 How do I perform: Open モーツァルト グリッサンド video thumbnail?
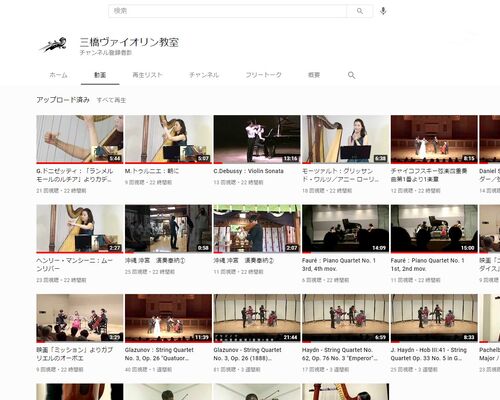346,139
